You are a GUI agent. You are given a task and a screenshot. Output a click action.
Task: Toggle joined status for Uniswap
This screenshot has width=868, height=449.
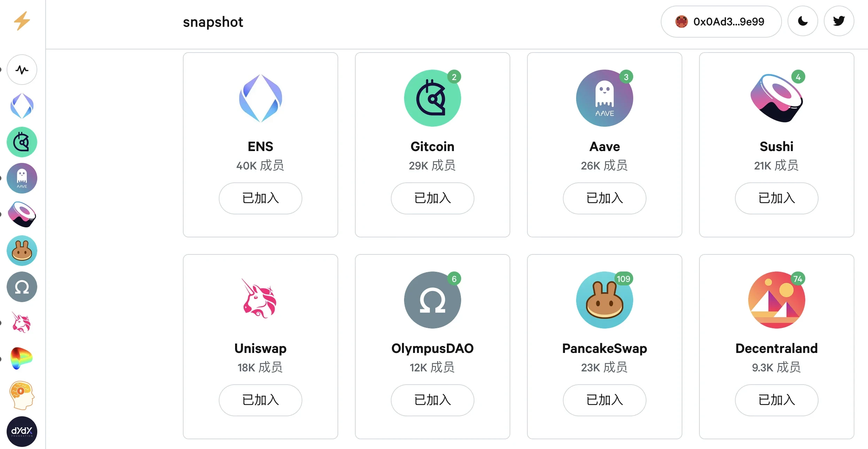pos(261,400)
